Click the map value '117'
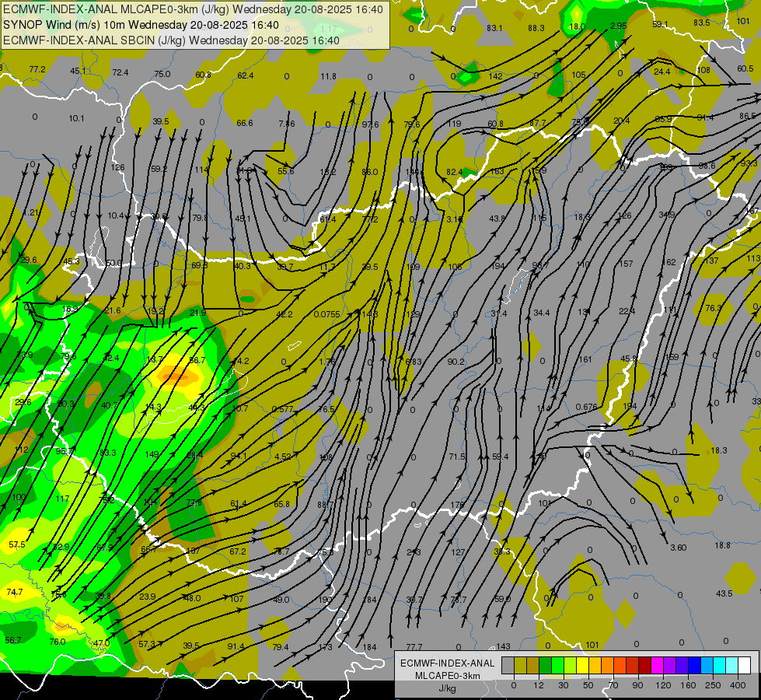The width and height of the screenshot is (761, 700). click(x=62, y=499)
